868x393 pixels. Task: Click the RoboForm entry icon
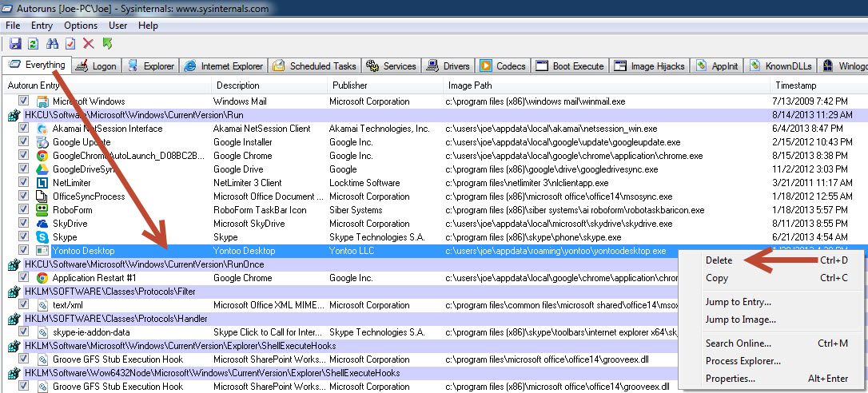42,210
